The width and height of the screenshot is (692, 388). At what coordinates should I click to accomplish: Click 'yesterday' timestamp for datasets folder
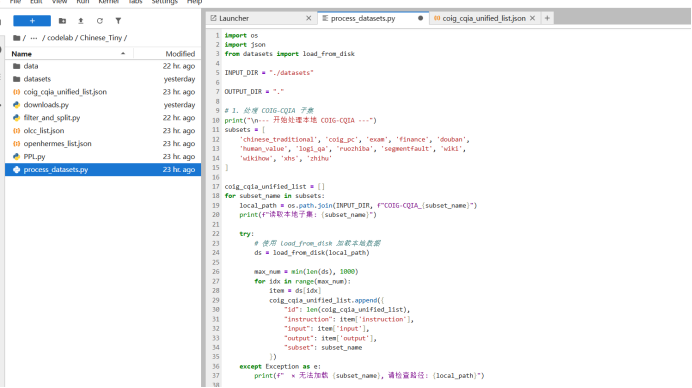179,79
